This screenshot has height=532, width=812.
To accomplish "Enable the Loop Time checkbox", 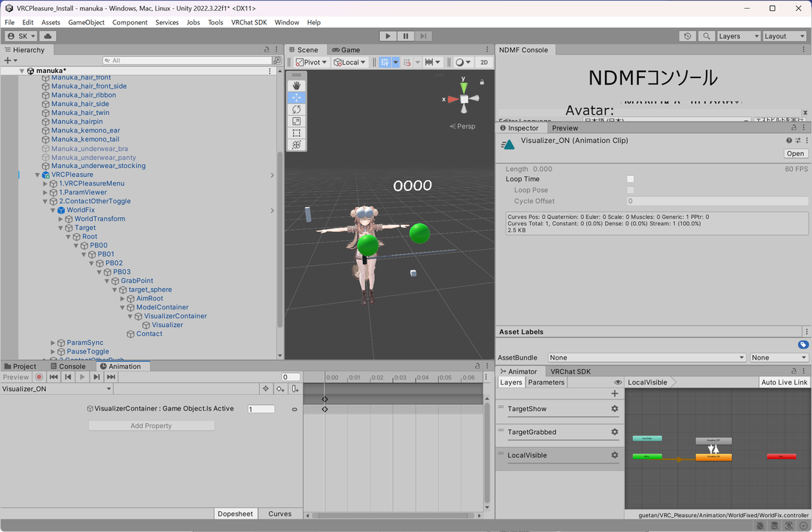I will coord(630,179).
